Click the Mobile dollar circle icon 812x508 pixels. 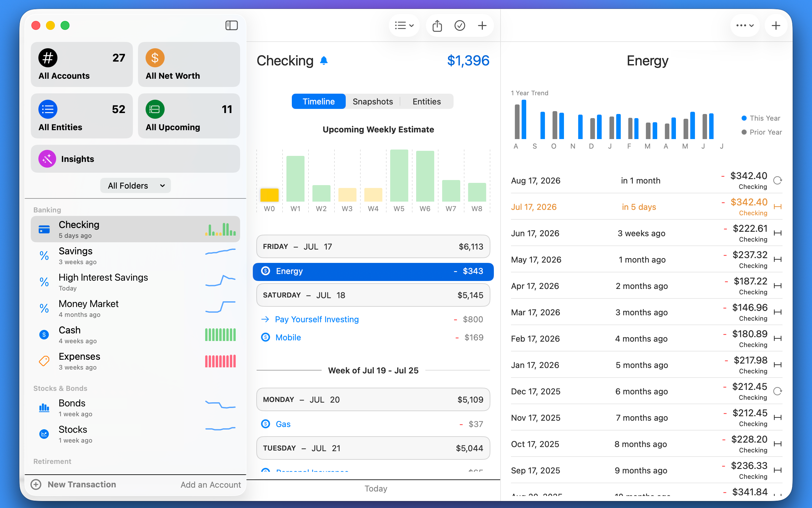click(x=265, y=337)
